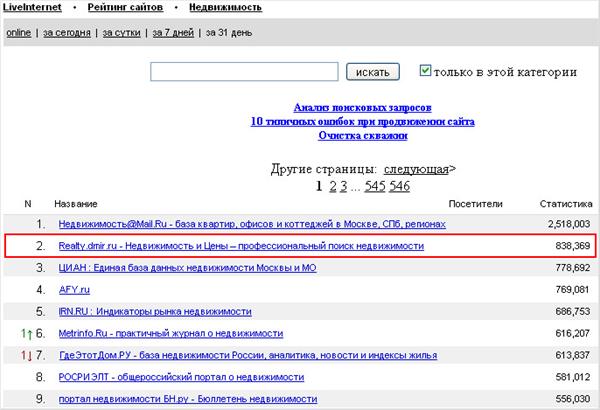Select the за 31 день period label
The height and width of the screenshot is (410, 600).
pos(229,33)
